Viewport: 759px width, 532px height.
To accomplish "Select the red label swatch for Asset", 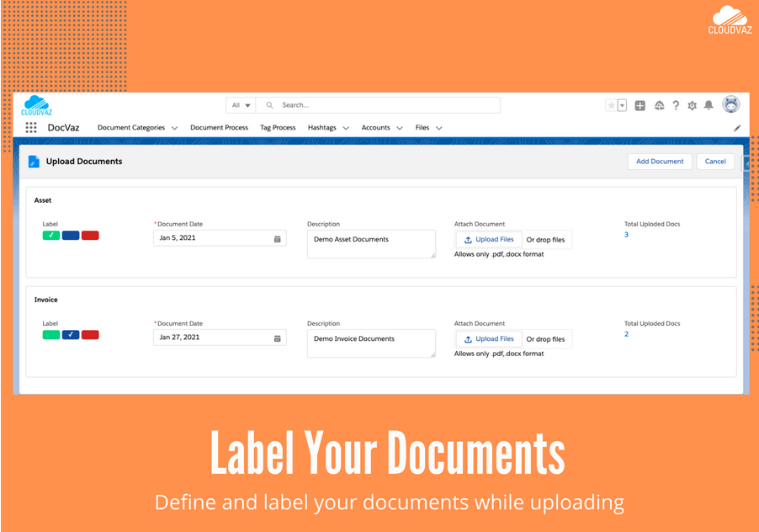I will pyautogui.click(x=90, y=235).
